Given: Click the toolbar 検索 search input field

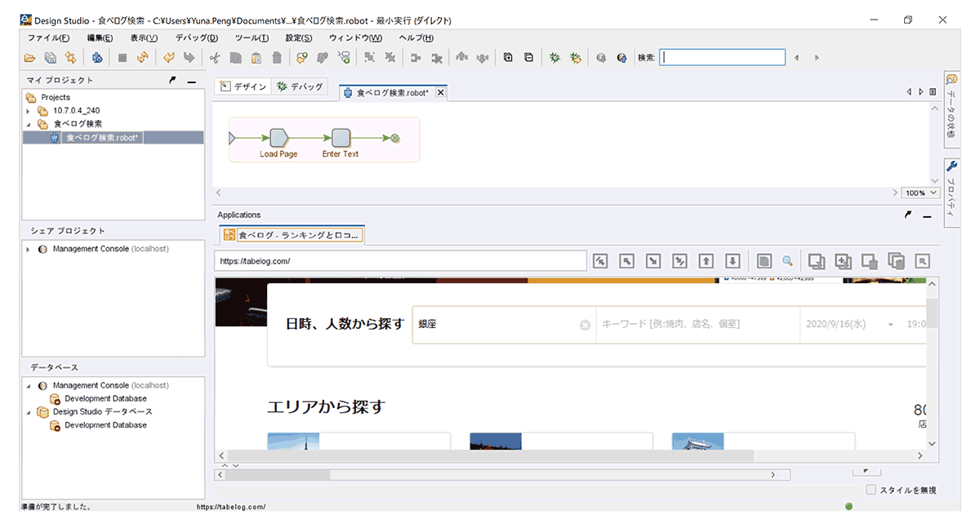Looking at the screenshot, I should (x=722, y=57).
